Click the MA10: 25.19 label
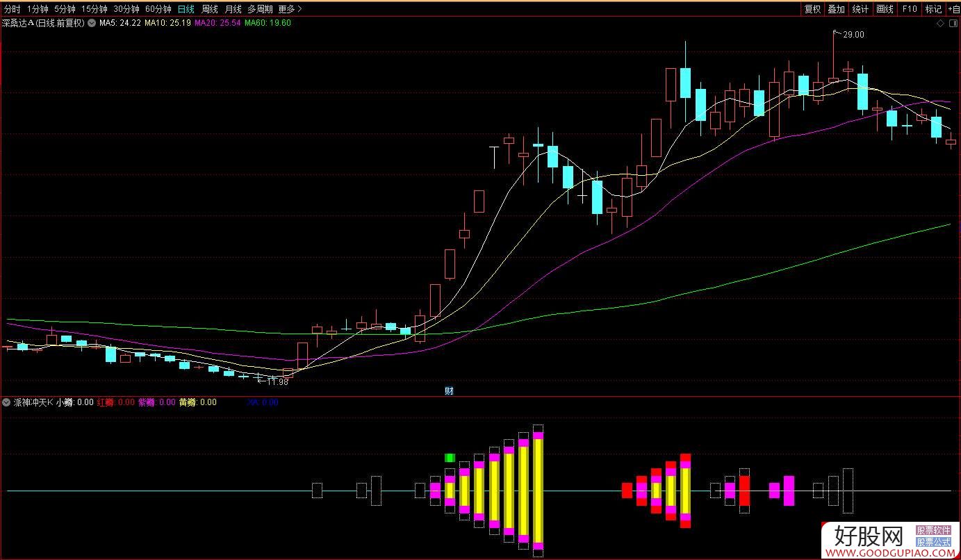 click(x=167, y=23)
